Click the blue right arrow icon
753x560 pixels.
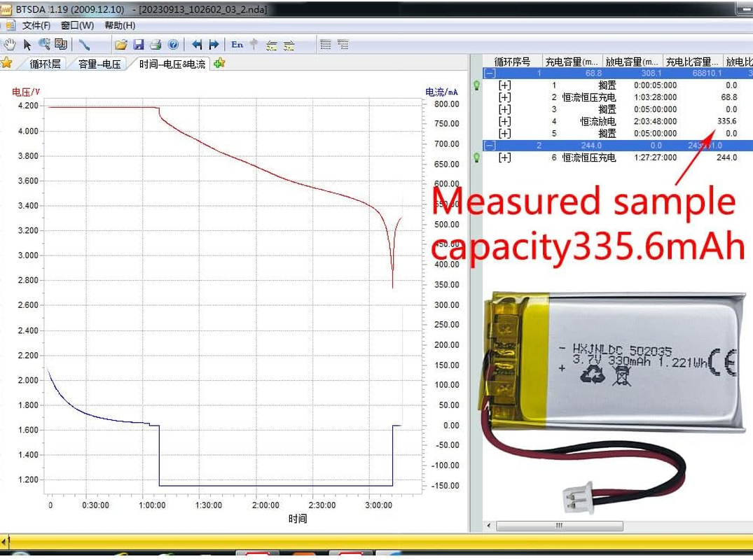click(x=214, y=44)
